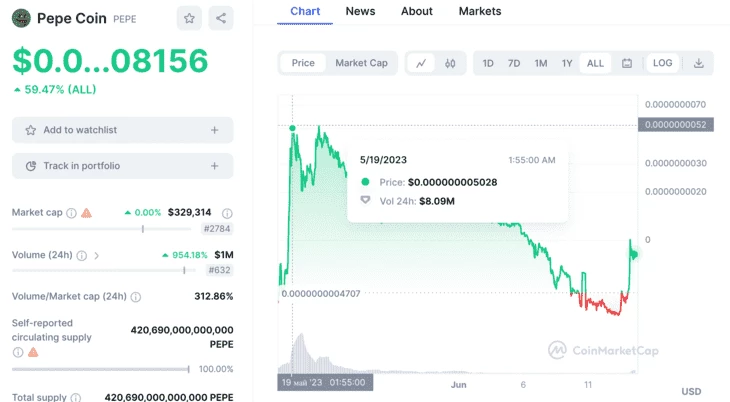Click the Market cap info icon
Screen dimensions: 730x402
(x=71, y=213)
